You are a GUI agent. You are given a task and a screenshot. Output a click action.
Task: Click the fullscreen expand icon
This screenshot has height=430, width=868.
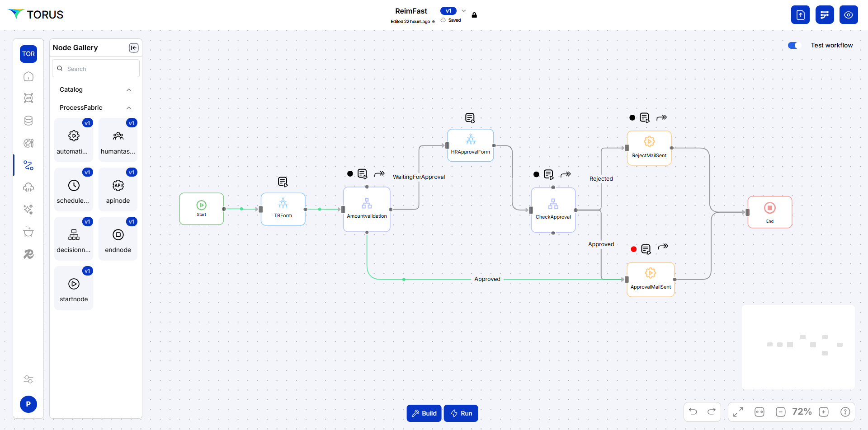tap(738, 411)
